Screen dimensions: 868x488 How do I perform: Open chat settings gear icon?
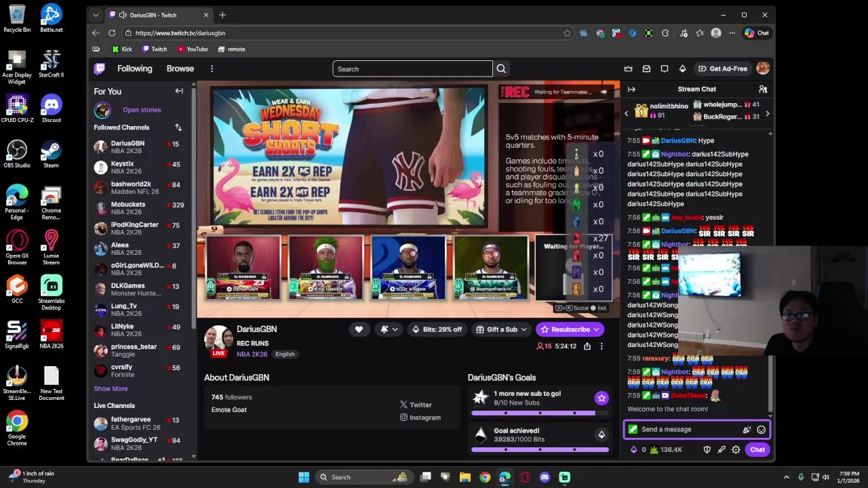[x=736, y=450]
